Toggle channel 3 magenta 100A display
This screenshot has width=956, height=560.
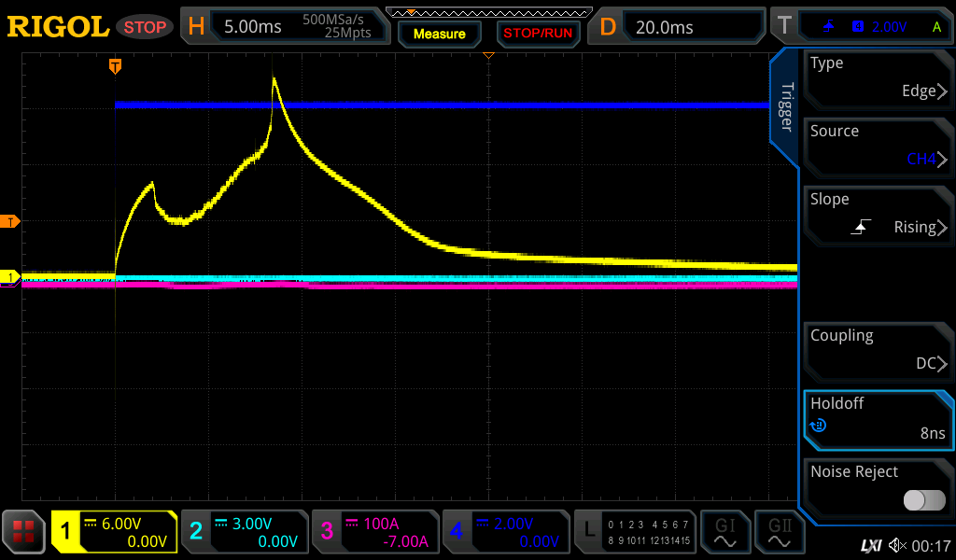pos(375,532)
